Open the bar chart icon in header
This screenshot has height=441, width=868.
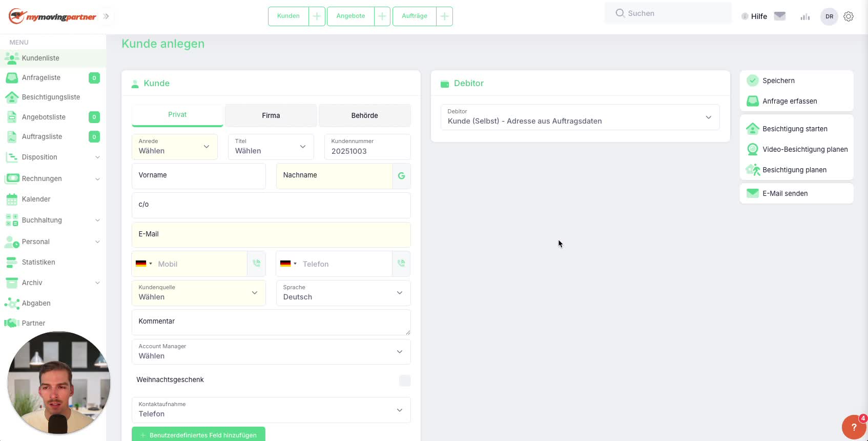click(x=805, y=16)
